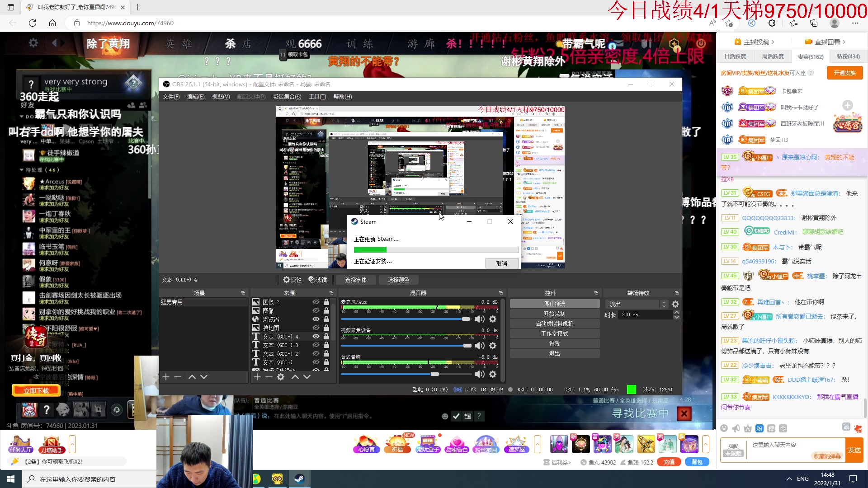The height and width of the screenshot is (488, 868).
Task: Click Steam icon in Windows taskbar
Action: tap(299, 479)
